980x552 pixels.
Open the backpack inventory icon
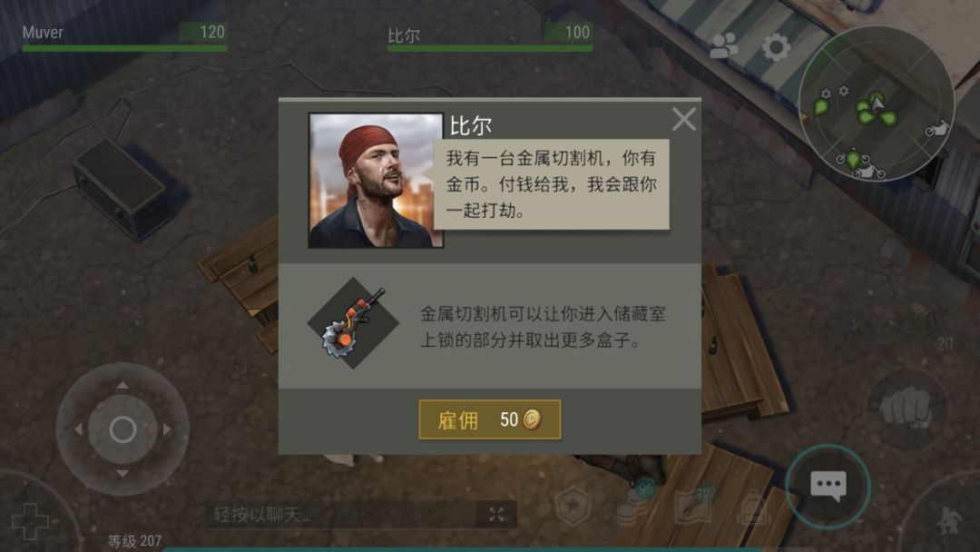click(x=754, y=508)
